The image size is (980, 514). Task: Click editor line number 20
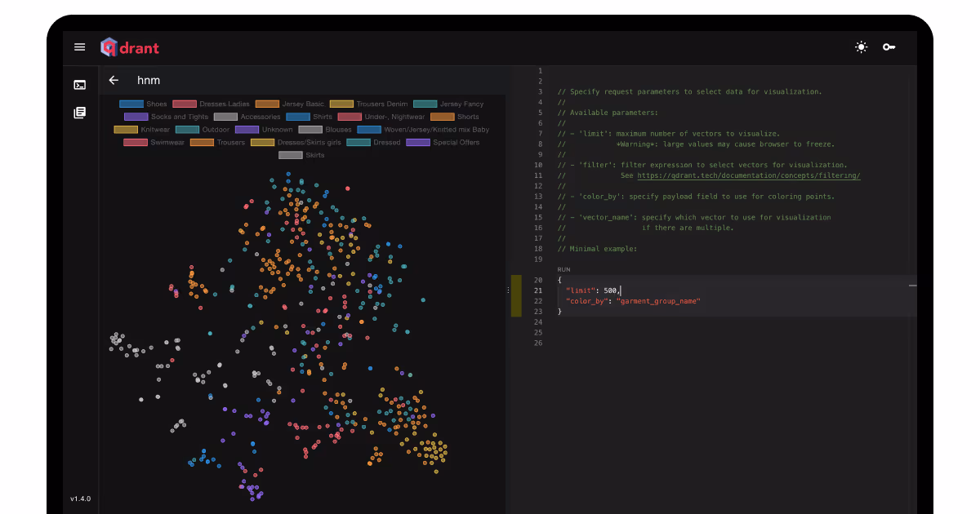pos(538,280)
